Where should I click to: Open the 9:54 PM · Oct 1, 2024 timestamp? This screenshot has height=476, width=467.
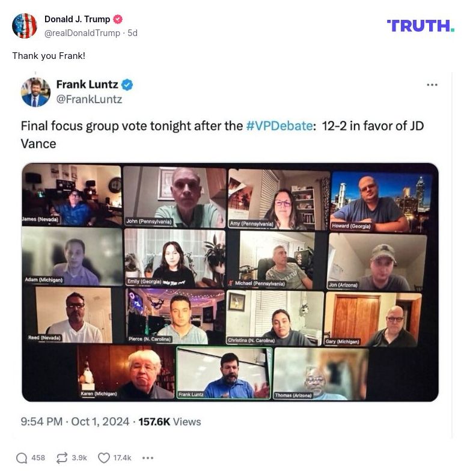75,422
